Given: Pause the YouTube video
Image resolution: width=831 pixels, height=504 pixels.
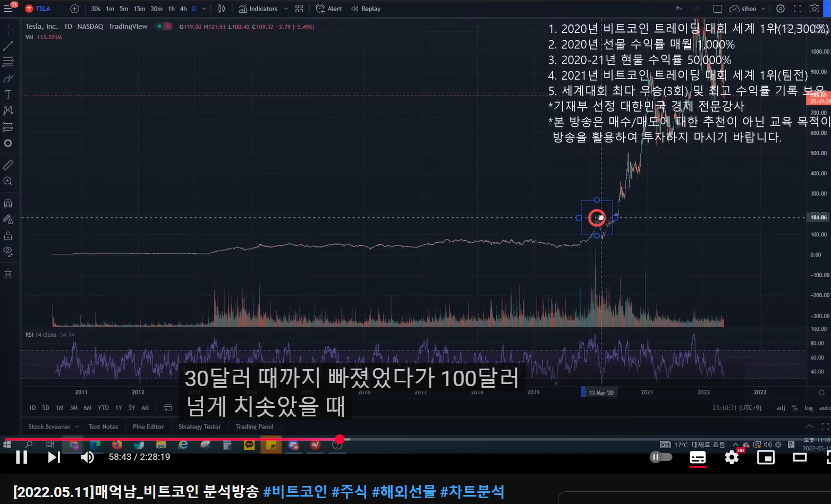Looking at the screenshot, I should click(x=22, y=457).
